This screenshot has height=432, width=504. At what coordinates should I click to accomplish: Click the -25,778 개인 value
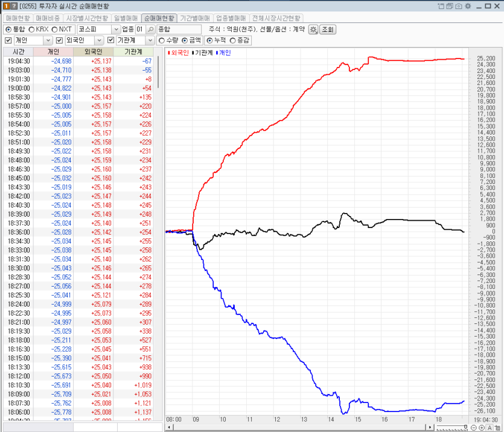(x=62, y=411)
